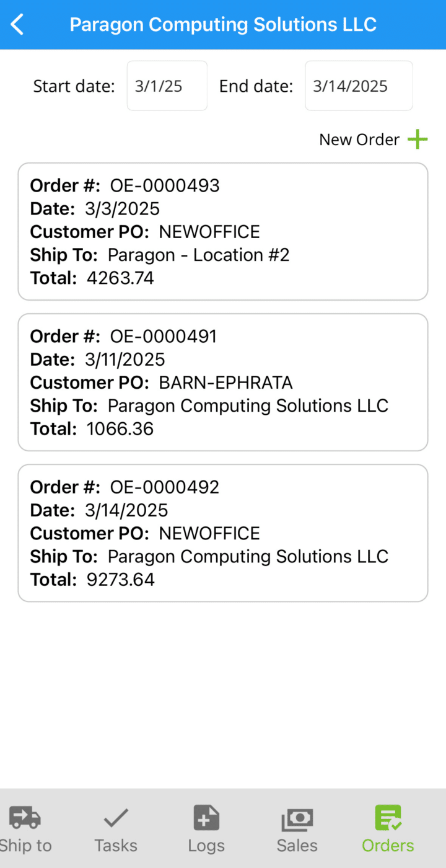Open Ship to truck icon tab
This screenshot has height=868, width=446.
(25, 818)
